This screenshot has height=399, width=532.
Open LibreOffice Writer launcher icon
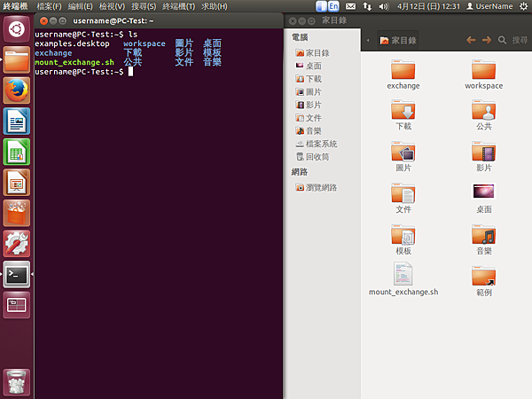pos(16,121)
